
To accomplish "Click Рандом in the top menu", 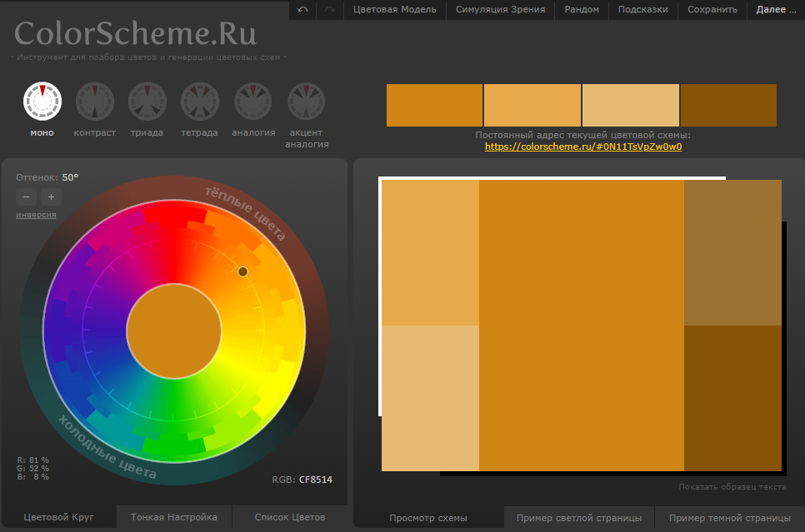I will pos(582,10).
